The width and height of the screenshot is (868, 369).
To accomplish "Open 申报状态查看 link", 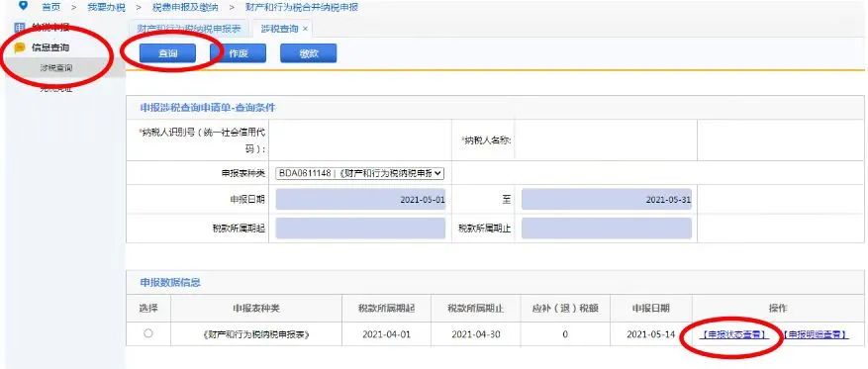I will [x=733, y=334].
